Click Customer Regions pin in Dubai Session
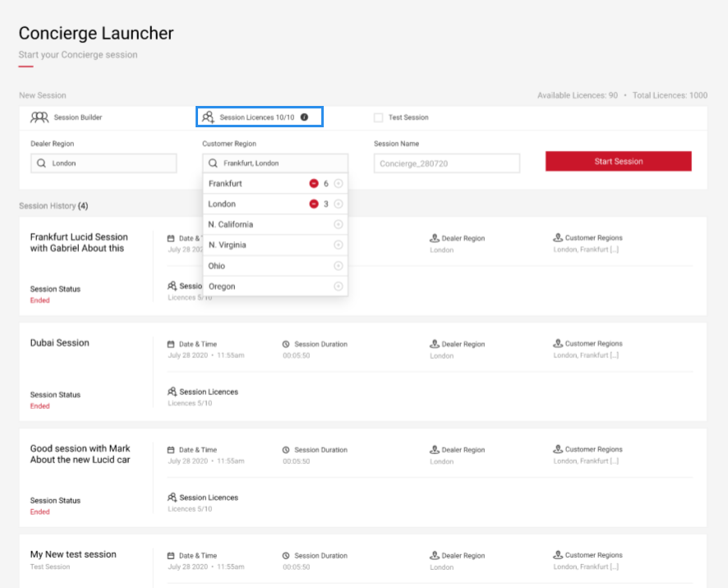This screenshot has height=588, width=728. [558, 343]
